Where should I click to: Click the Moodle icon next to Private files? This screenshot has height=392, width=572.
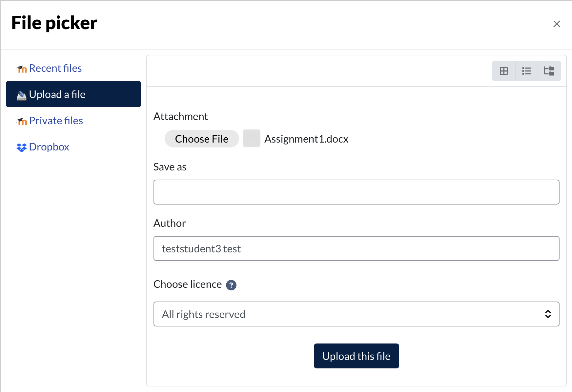click(x=22, y=121)
